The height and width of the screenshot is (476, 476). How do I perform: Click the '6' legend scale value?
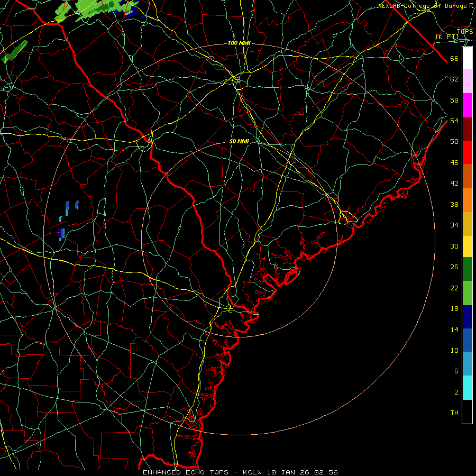pos(456,371)
